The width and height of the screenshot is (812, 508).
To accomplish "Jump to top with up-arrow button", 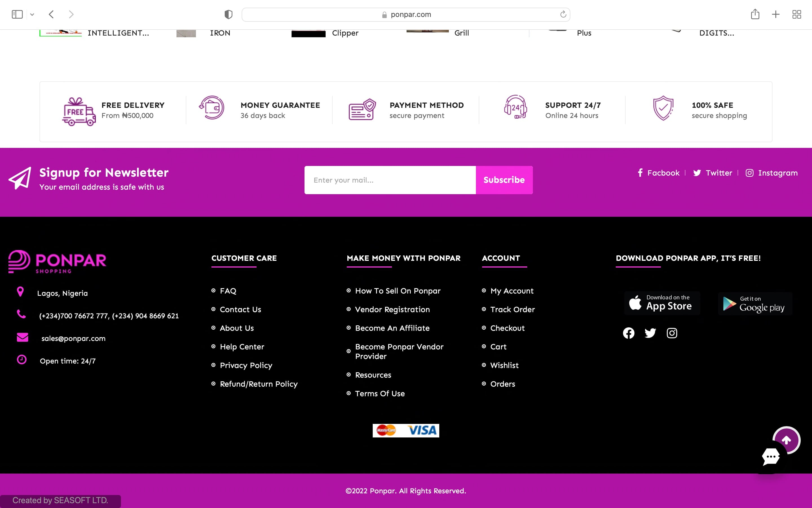I will coord(787,440).
